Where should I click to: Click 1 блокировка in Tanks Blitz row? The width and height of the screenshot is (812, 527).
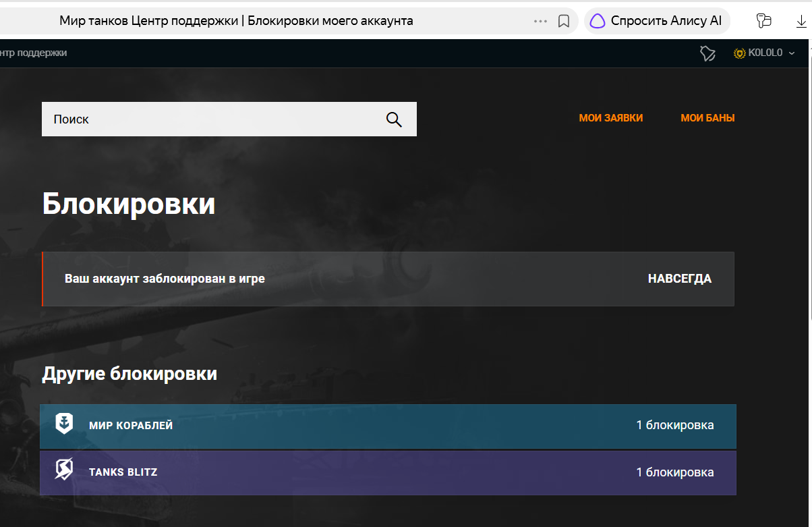click(675, 472)
